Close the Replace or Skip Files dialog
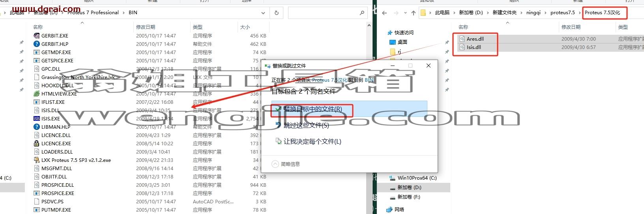644x214 pixels. [x=429, y=66]
